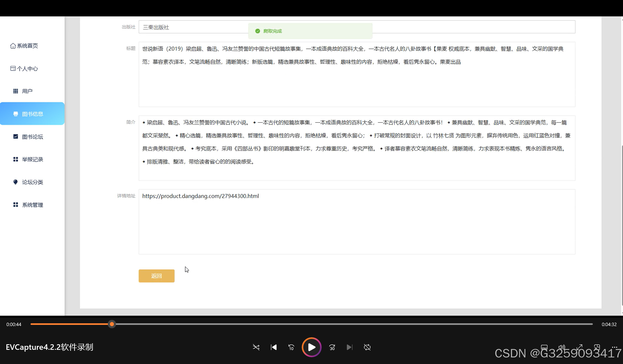Toggle repeat loop mode
Viewport: 623px width, 364px height.
coord(367,347)
